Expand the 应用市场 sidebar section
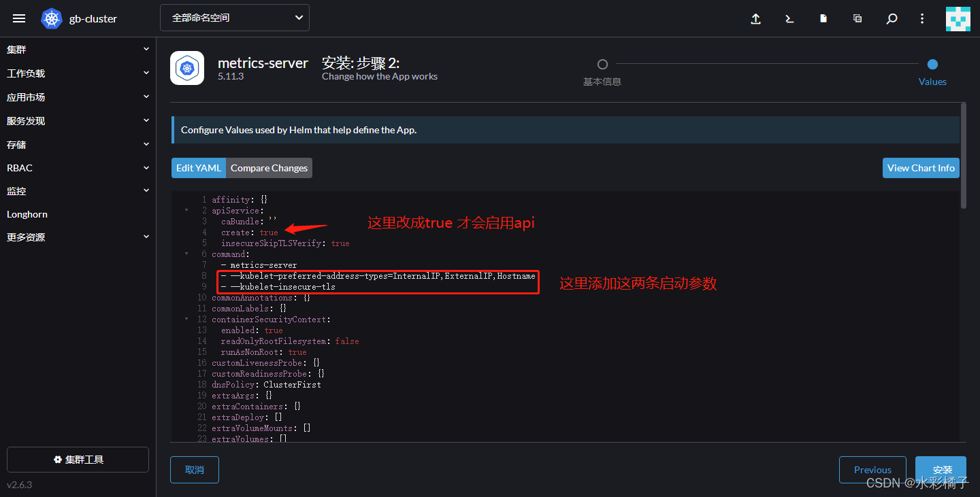The image size is (980, 497). (x=78, y=97)
